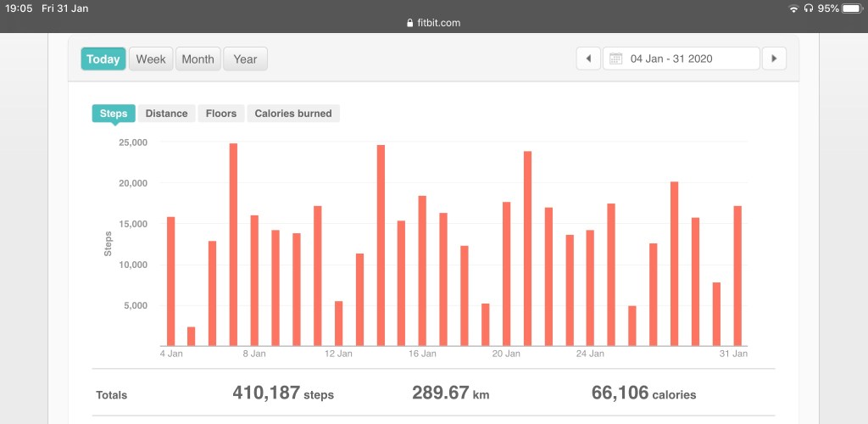Screen dimensions: 868x424
Task: View the Calories burned tab
Action: [293, 114]
